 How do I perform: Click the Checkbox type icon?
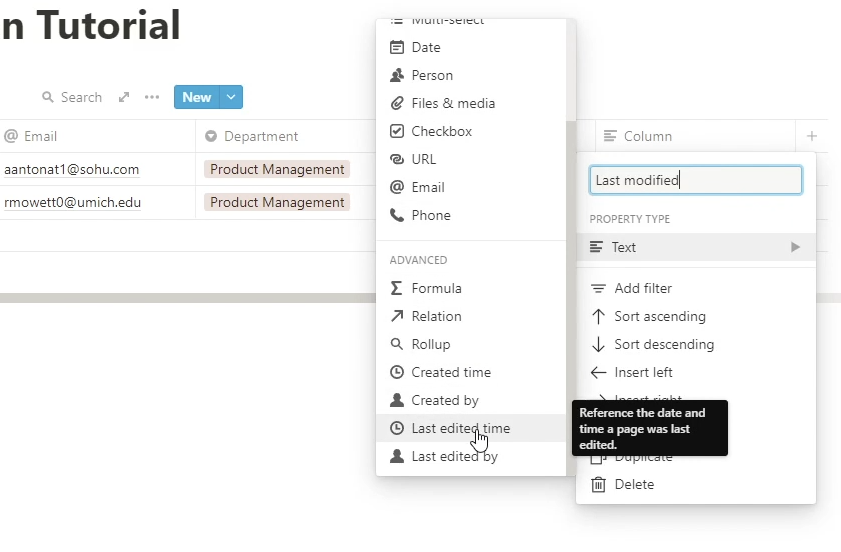click(397, 131)
